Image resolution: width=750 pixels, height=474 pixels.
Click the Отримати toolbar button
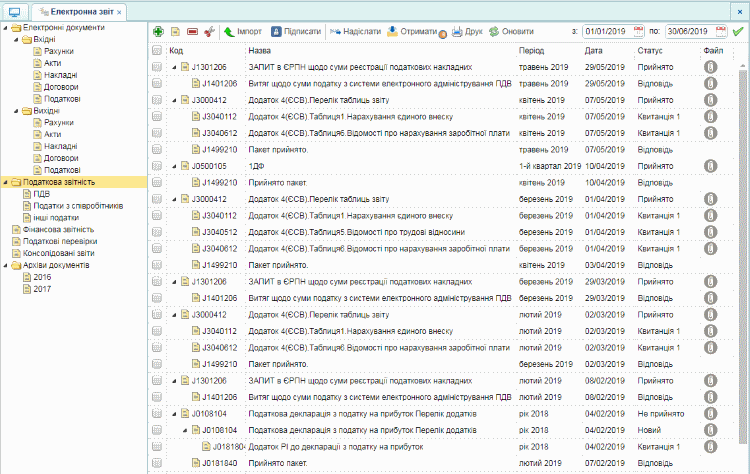point(413,32)
